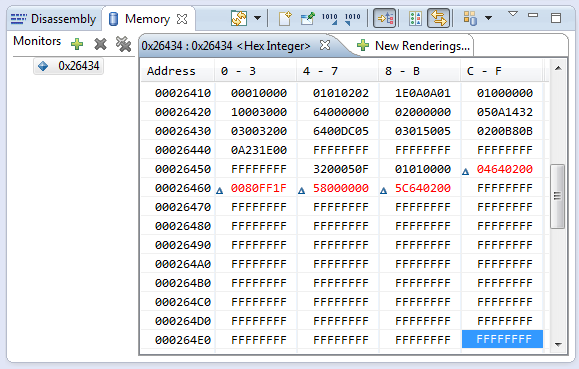Click address 000264A0
Image resolution: width=579 pixels, height=369 pixels.
(x=183, y=264)
